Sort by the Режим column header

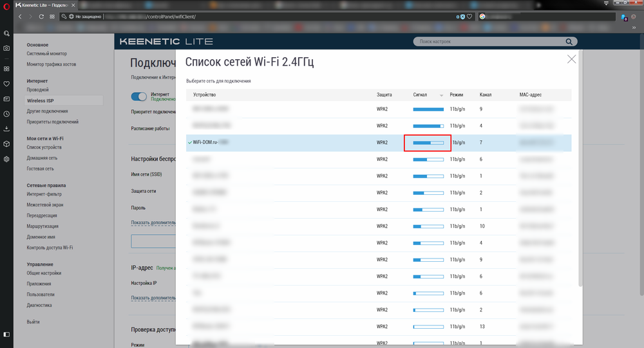point(457,95)
